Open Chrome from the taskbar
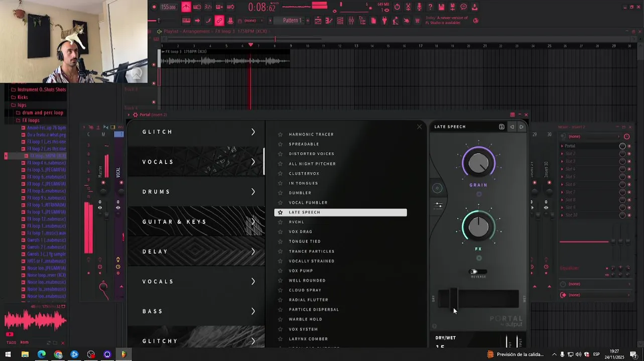Viewport: 644px width, 361px height. tap(58, 354)
